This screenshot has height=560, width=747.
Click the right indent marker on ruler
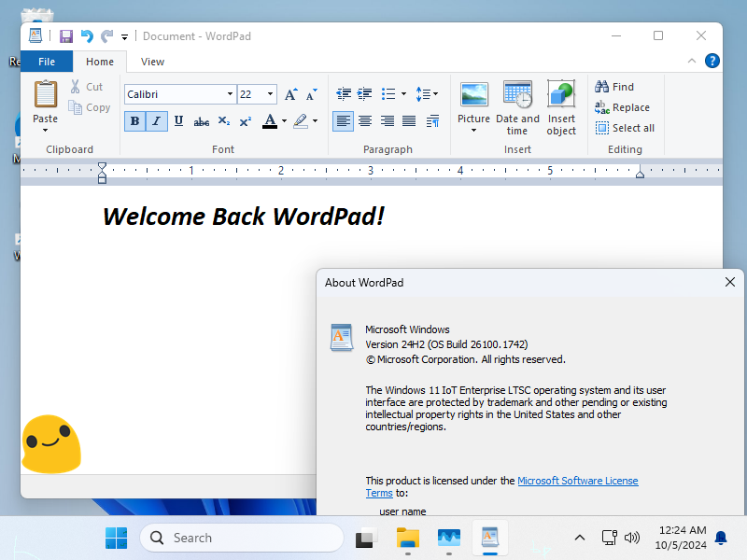(x=641, y=174)
